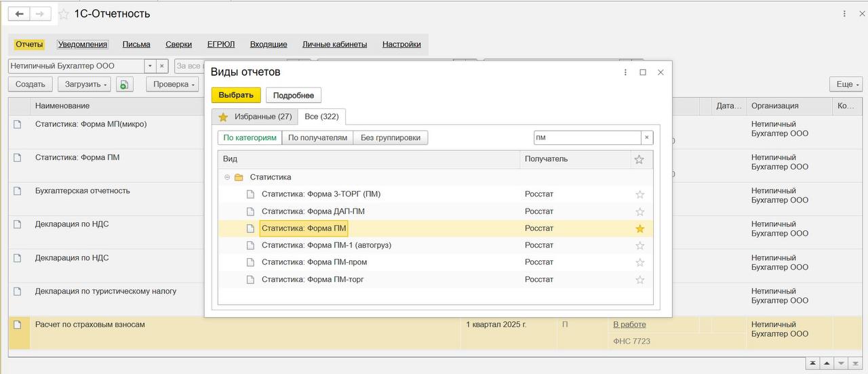Open the Письма section
Viewport: 868px width, 374px height.
(136, 44)
